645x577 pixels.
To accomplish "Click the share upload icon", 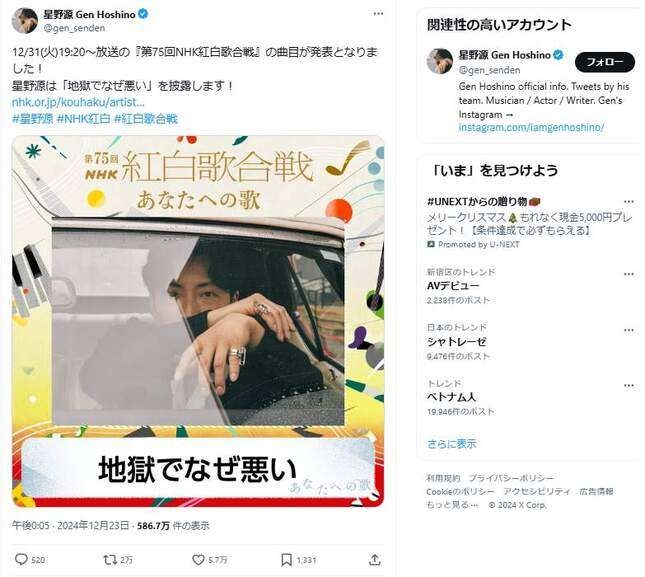I will coord(374,559).
